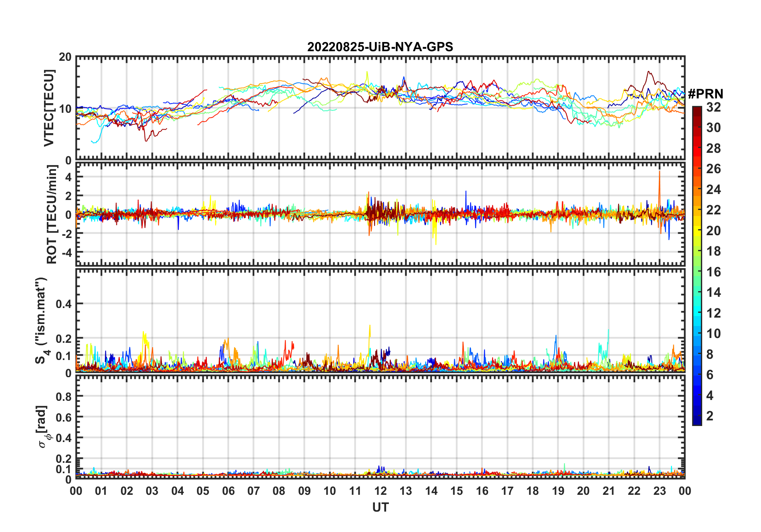Click VTEC panel y-tick label 10

65,109
